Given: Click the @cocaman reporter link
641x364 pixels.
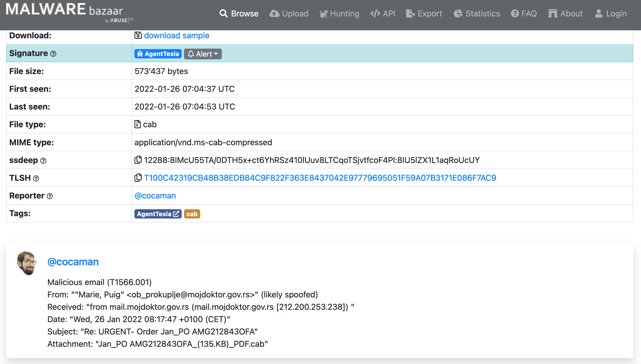Looking at the screenshot, I should click(x=155, y=195).
